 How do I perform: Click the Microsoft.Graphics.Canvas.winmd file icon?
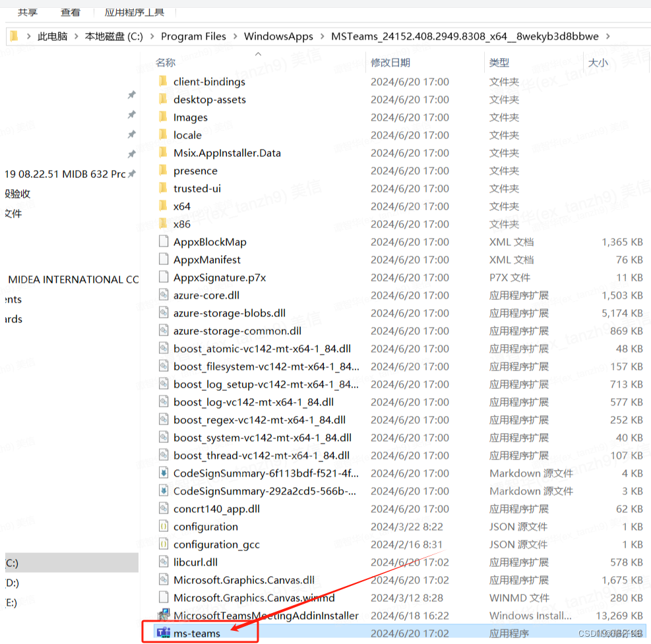tap(164, 597)
